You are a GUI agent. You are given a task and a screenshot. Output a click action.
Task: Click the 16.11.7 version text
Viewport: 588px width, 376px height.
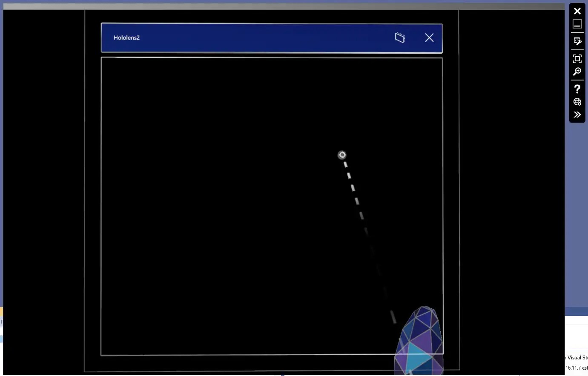click(x=576, y=367)
